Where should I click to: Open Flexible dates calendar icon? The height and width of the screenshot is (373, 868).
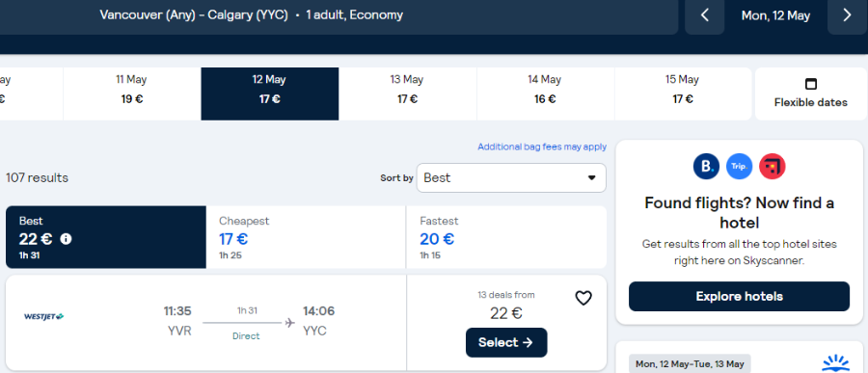[811, 84]
